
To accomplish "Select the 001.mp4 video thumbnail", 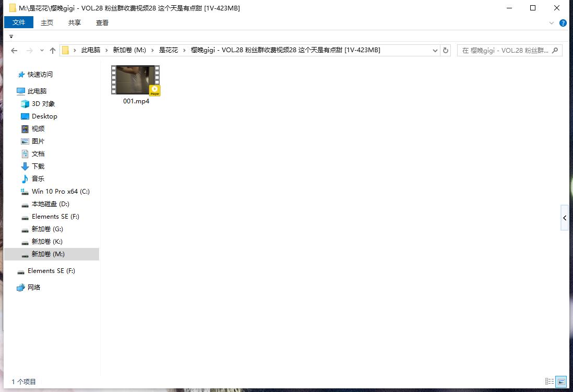I will 136,80.
